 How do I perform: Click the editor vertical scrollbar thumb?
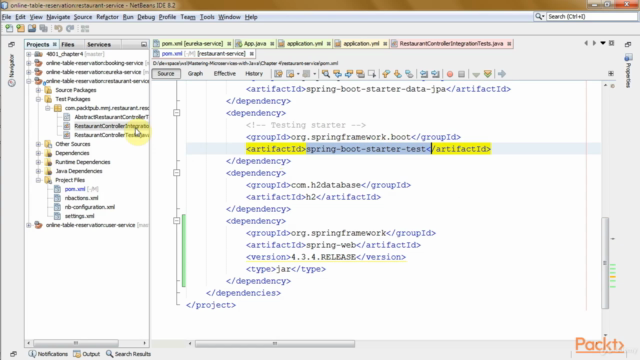pyautogui.click(x=605, y=263)
